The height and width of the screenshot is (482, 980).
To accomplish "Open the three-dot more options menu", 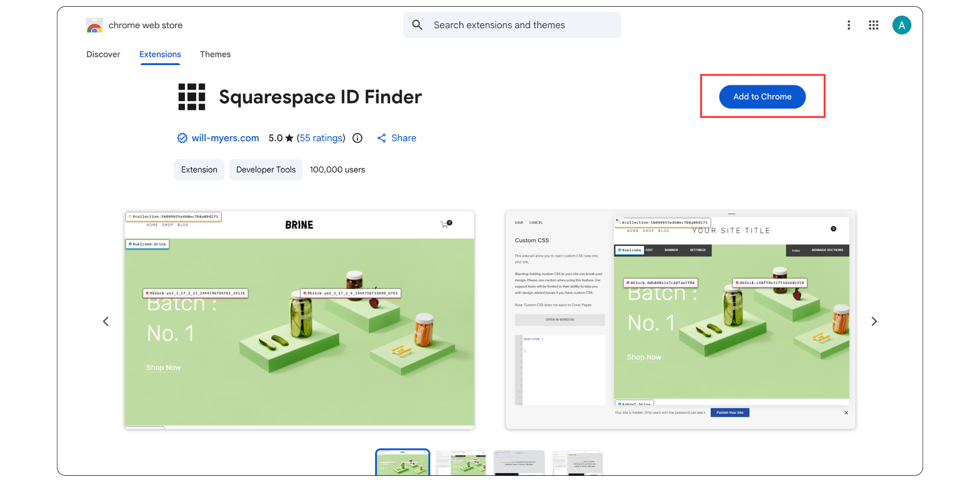I will (x=848, y=25).
